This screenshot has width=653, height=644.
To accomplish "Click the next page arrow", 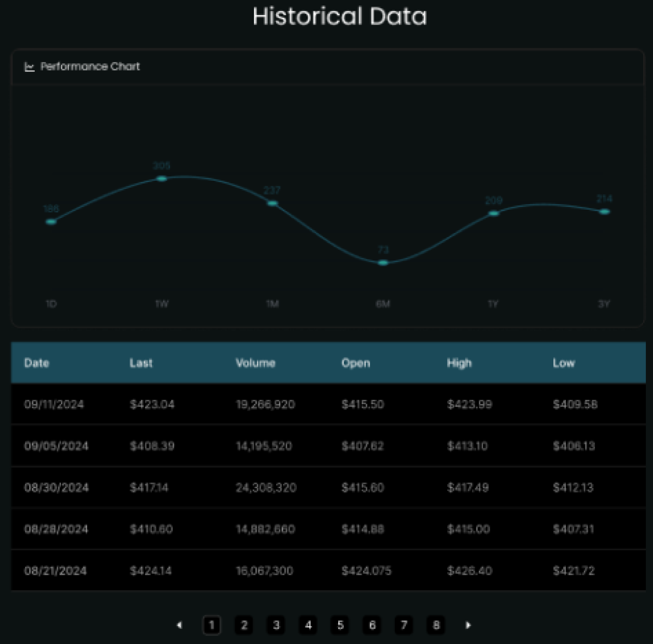I will point(468,625).
